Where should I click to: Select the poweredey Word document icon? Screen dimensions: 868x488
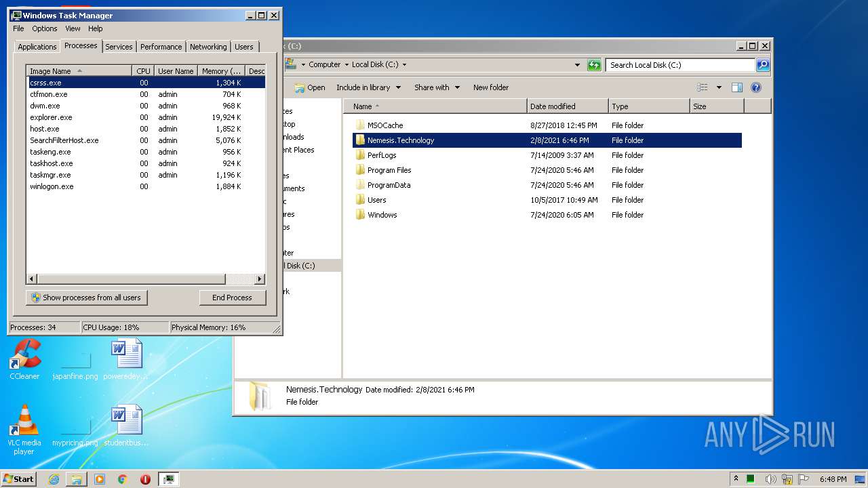pyautogui.click(x=126, y=359)
